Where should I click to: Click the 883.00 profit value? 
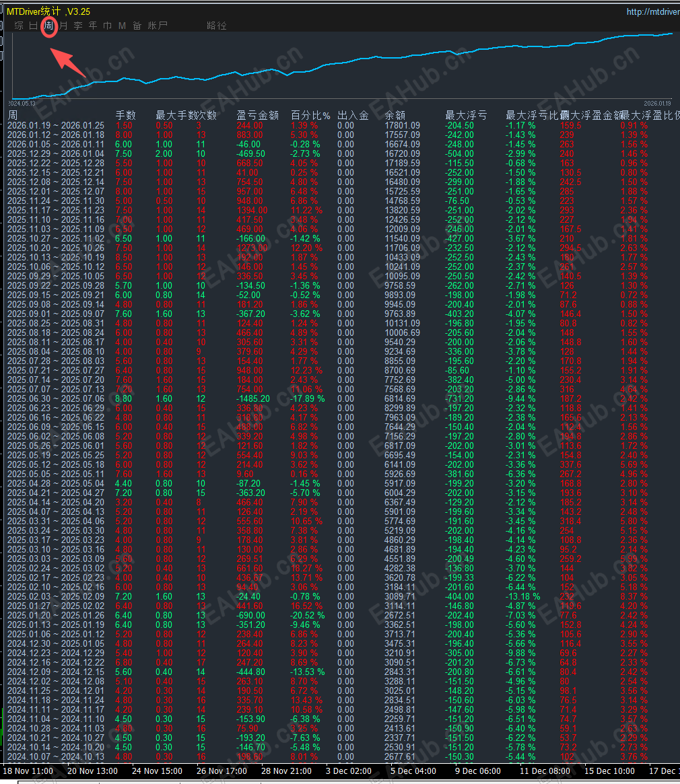point(250,135)
